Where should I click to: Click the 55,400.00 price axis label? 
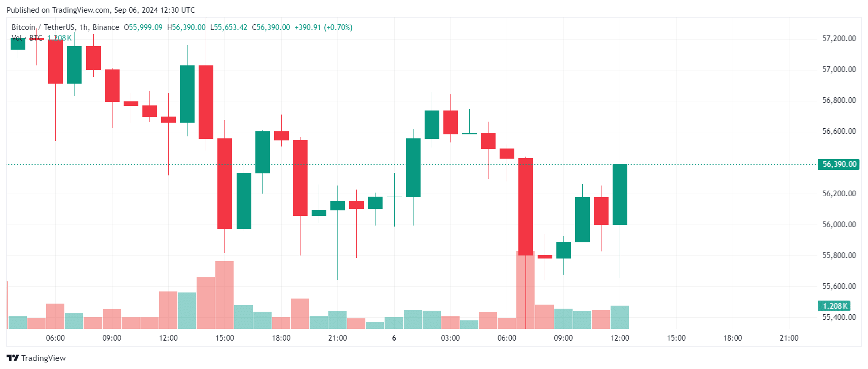pos(839,317)
